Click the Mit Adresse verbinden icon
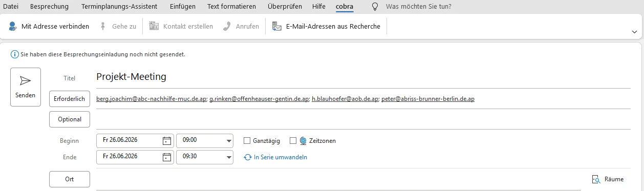Screen dimensions: 644x191 (13, 26)
